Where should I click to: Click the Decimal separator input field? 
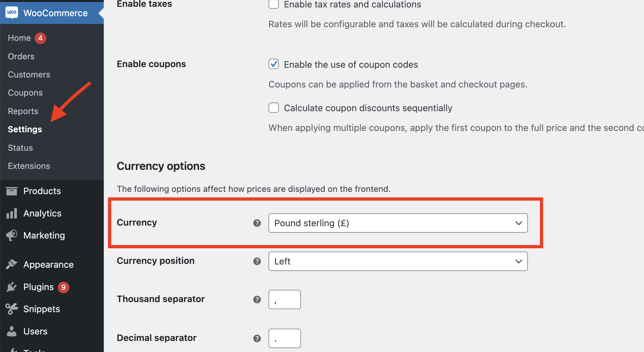point(284,338)
